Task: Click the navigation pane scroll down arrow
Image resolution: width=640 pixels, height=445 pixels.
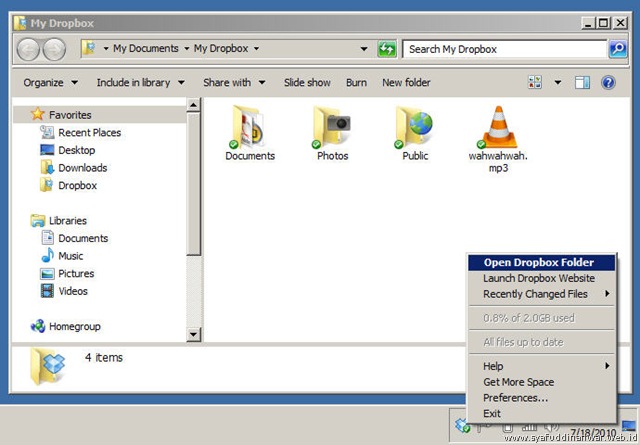Action: (193, 335)
